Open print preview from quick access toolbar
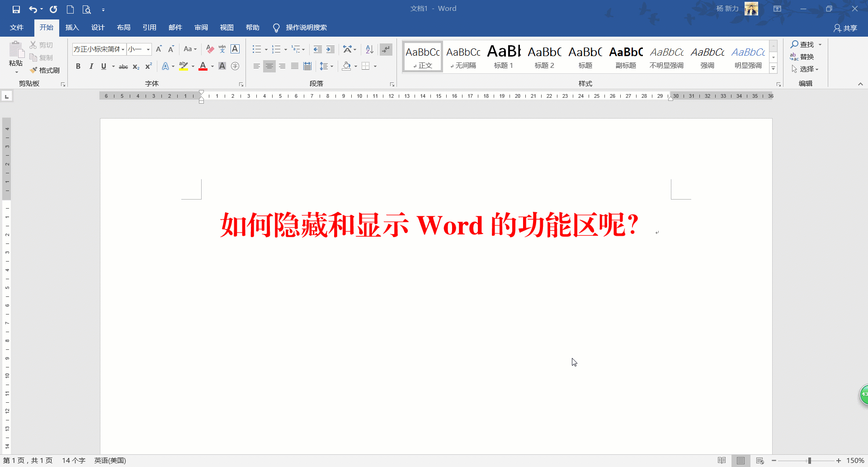Viewport: 868px width, 467px height. (x=86, y=9)
